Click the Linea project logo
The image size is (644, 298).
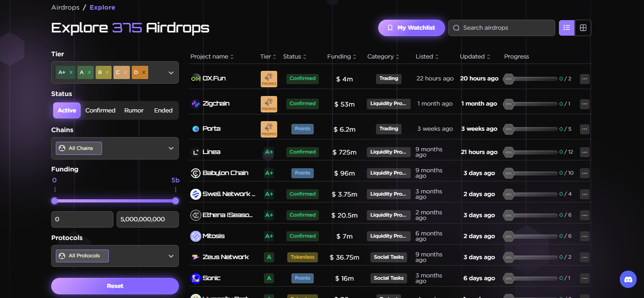click(x=196, y=152)
